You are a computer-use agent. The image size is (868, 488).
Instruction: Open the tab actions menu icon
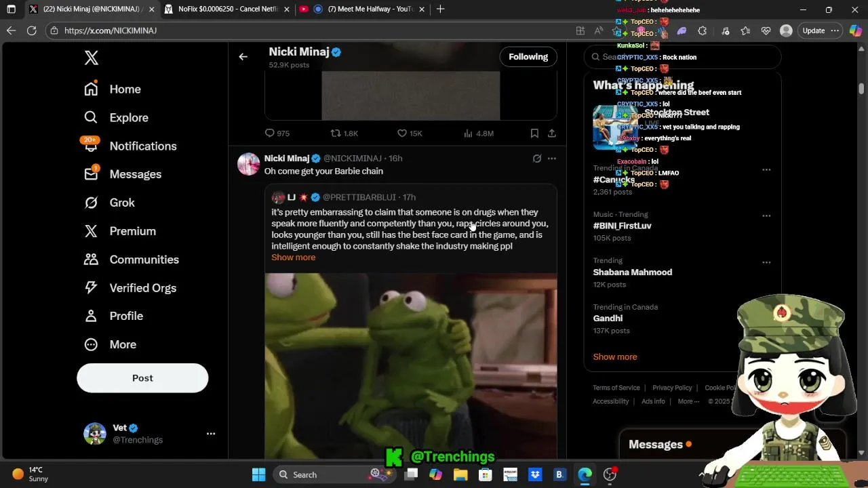[x=11, y=9]
